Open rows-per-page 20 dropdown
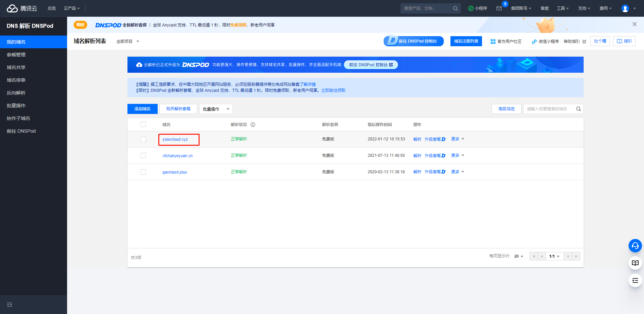Image resolution: width=644 pixels, height=314 pixels. pyautogui.click(x=519, y=256)
